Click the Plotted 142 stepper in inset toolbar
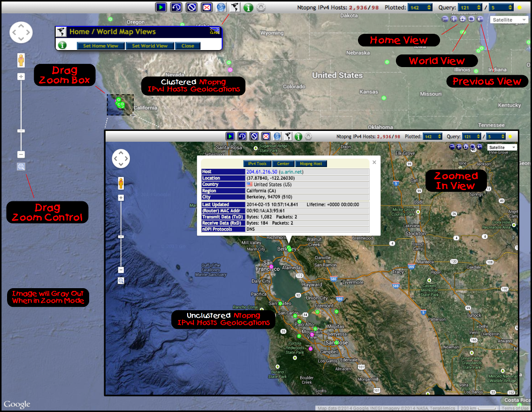532x412 pixels. (x=432, y=137)
